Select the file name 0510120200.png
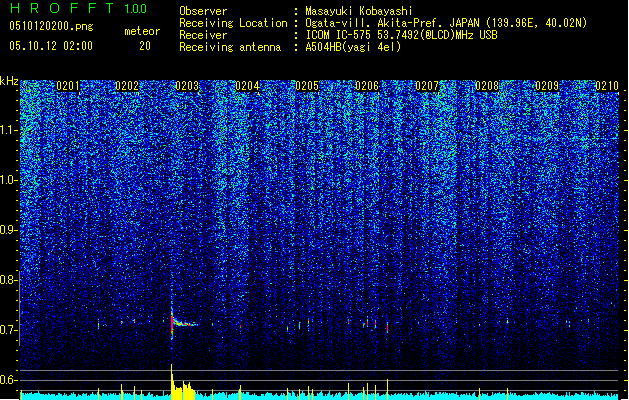This screenshot has width=629, height=400. coord(51,27)
